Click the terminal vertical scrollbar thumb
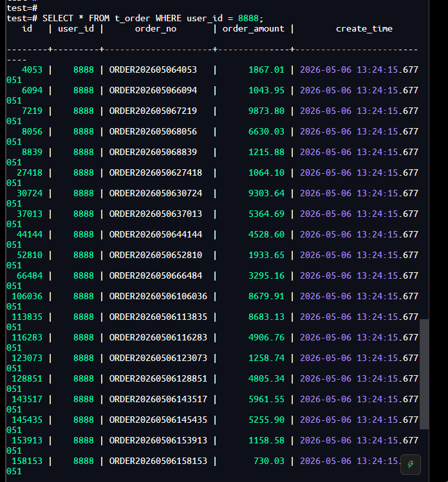 [x=424, y=374]
